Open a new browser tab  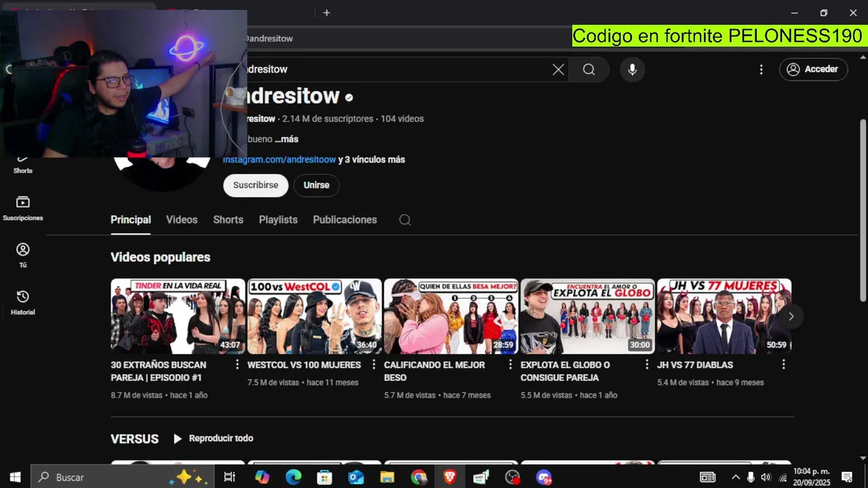coord(326,13)
